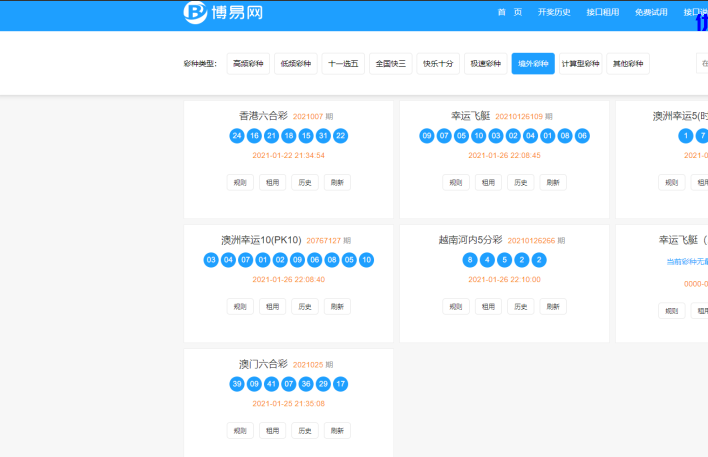
Task: Open 免费试用 in the top navigation
Action: 651,12
